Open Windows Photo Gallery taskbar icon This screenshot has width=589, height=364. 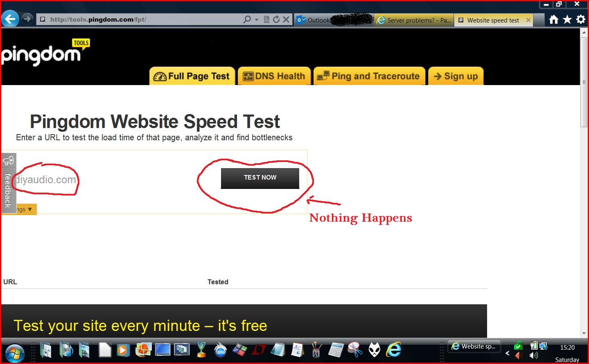pos(144,350)
